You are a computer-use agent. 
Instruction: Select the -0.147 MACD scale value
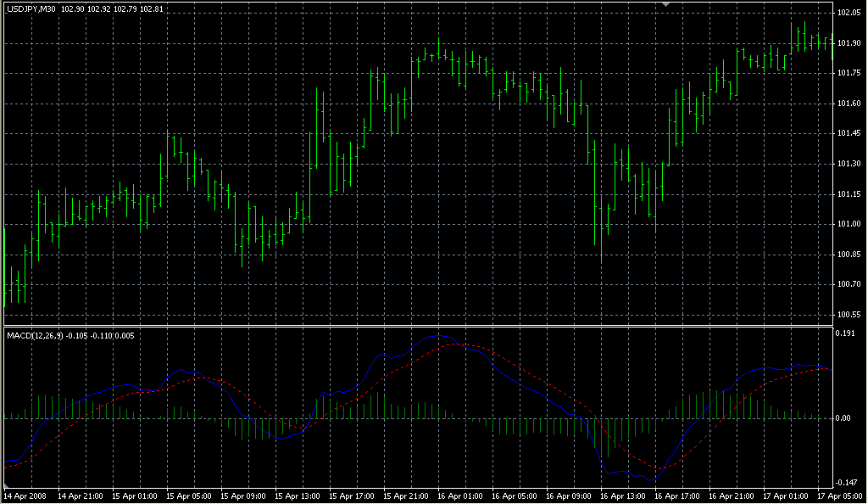click(848, 482)
